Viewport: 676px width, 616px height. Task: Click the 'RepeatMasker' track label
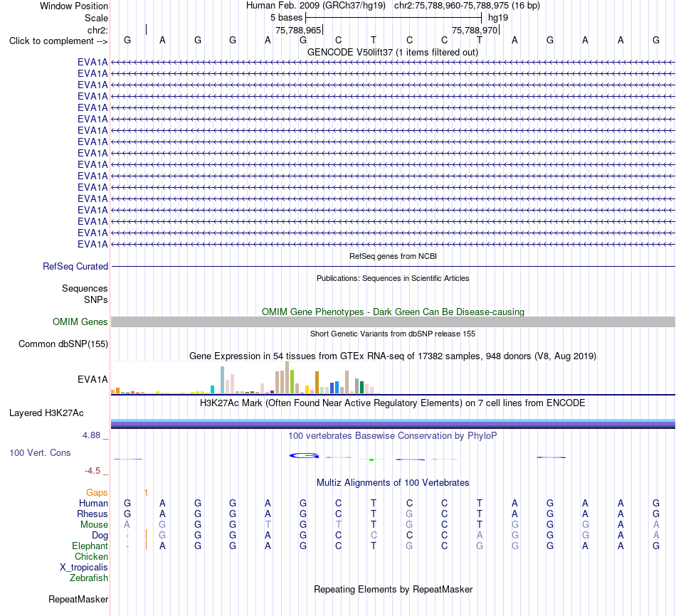78,599
